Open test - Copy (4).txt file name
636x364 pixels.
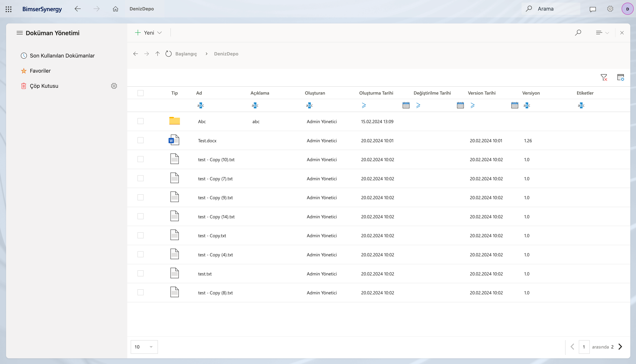[x=215, y=255]
